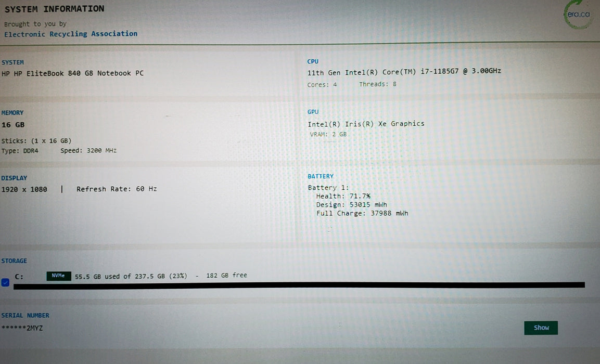600x364 pixels.
Task: Click the GPU section heading
Action: [313, 112]
